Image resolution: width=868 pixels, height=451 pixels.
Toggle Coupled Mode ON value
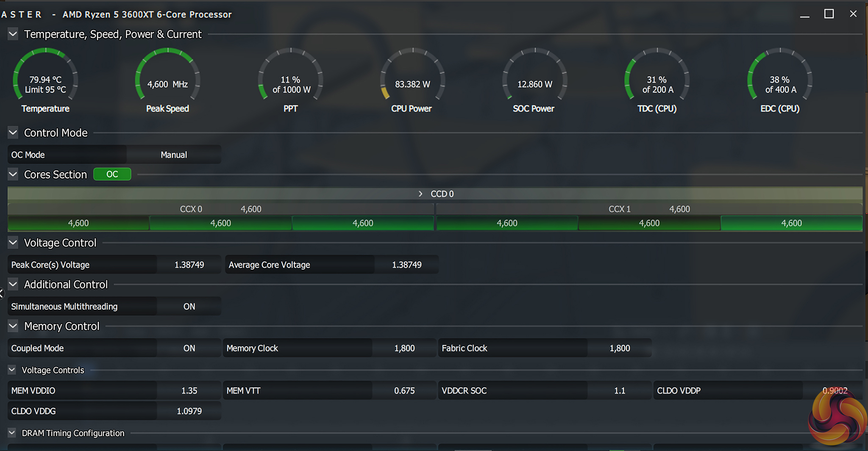coord(189,348)
